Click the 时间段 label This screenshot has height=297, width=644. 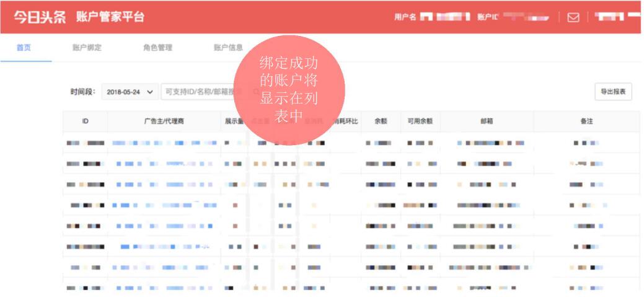tap(82, 92)
